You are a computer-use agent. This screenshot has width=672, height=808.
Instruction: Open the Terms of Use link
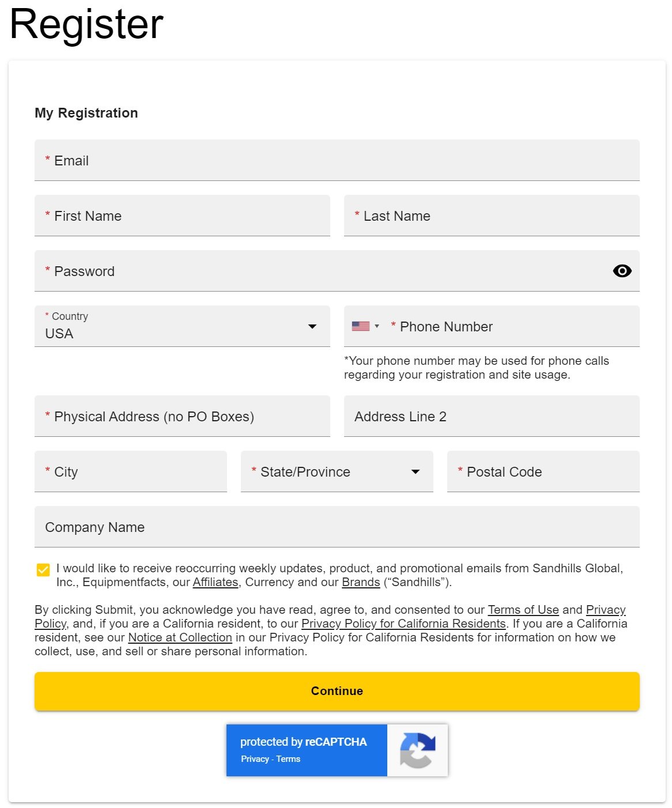[523, 609]
